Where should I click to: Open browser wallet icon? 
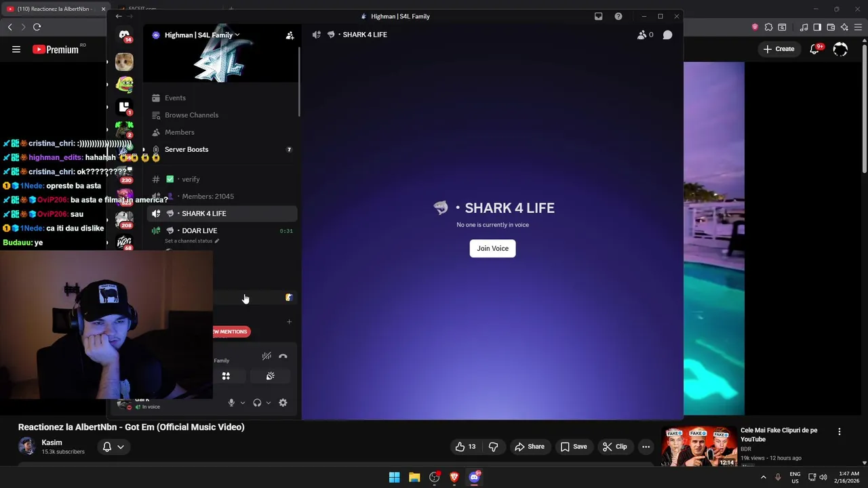831,27
